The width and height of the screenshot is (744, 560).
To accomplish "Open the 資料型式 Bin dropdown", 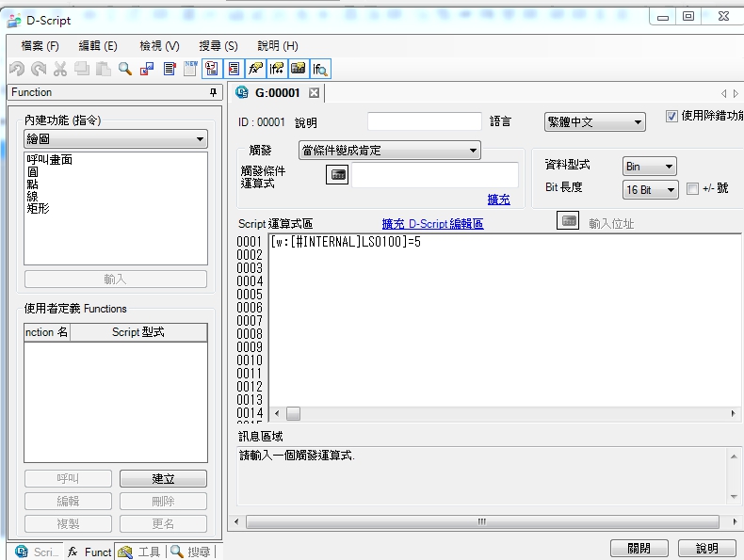I will pos(649,167).
